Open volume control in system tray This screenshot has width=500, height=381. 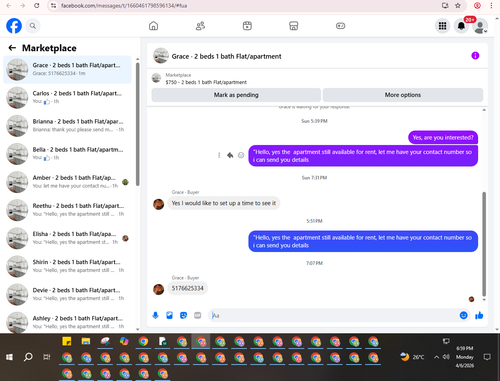point(446,357)
